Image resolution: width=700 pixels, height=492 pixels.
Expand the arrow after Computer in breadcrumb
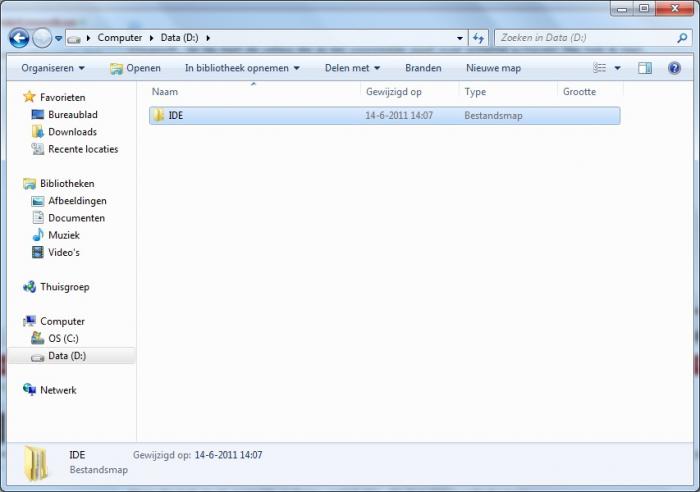(151, 38)
